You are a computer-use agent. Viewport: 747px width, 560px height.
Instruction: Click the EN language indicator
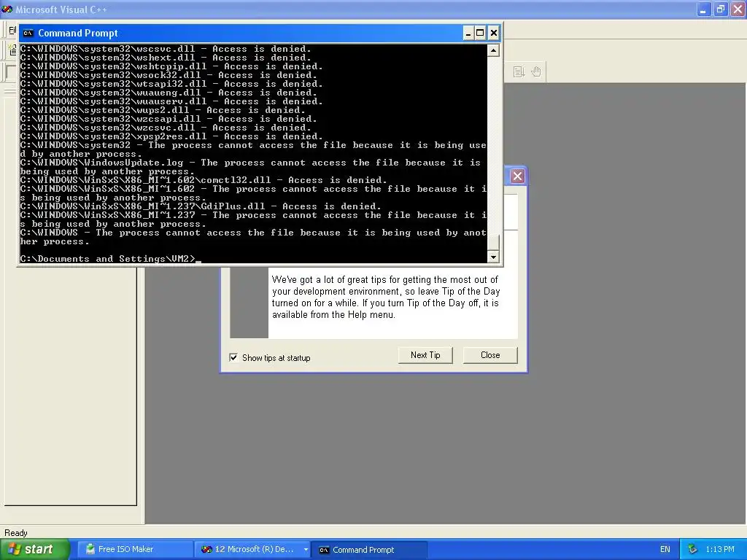tap(665, 549)
